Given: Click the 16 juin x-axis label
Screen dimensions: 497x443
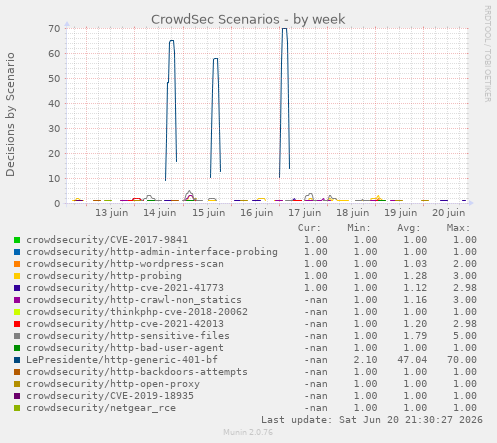Looking at the screenshot, I should (x=257, y=213).
